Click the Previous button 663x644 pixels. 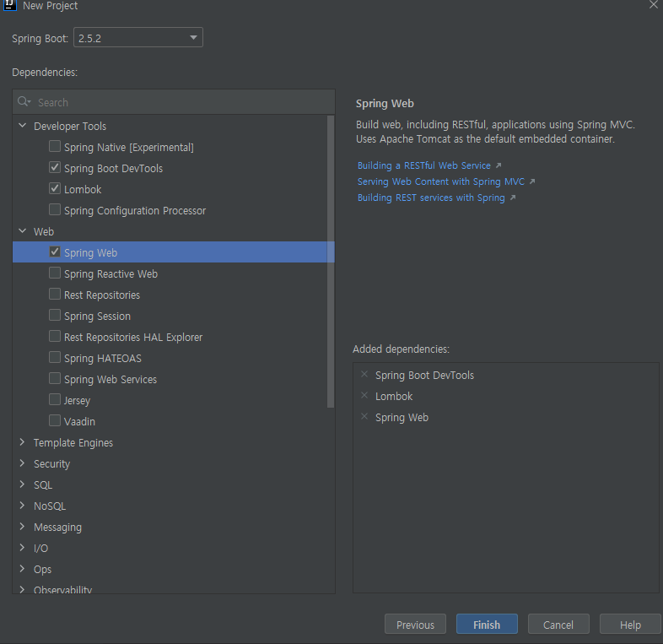click(x=415, y=624)
